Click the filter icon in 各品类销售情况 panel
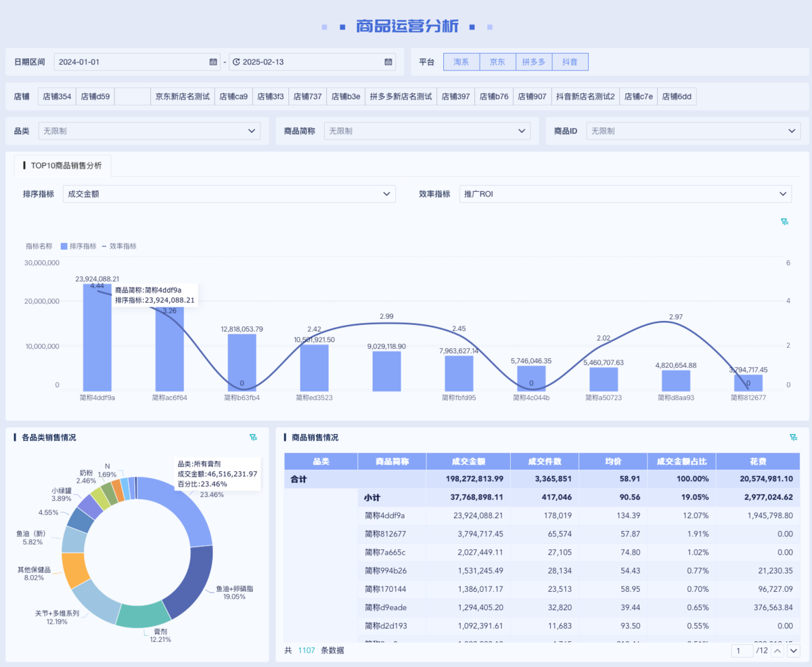The width and height of the screenshot is (812, 667). (254, 437)
